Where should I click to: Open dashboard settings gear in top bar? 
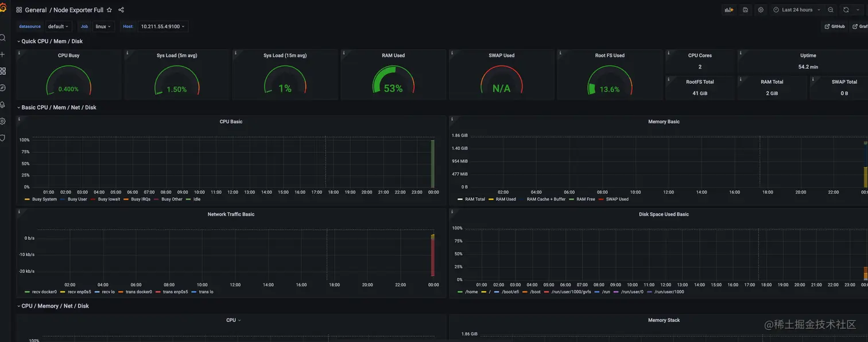761,10
